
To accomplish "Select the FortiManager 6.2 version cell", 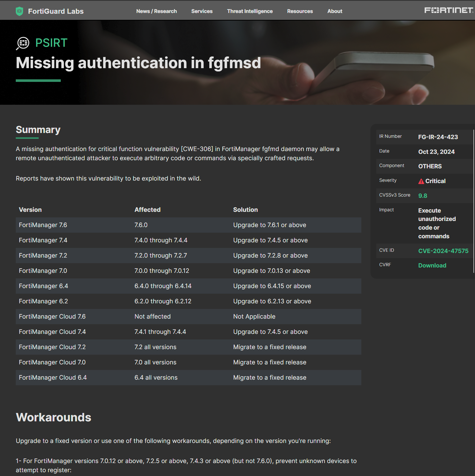I will click(x=43, y=301).
